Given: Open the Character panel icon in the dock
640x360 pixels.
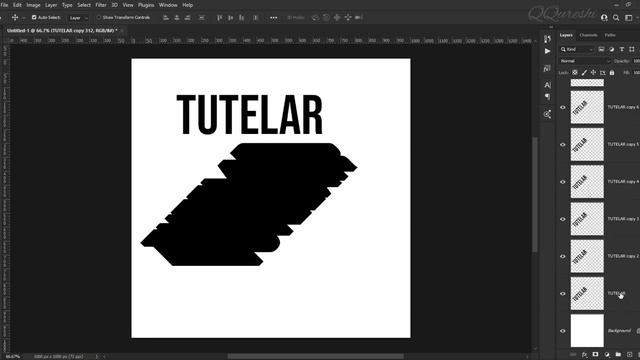Looking at the screenshot, I should (547, 85).
